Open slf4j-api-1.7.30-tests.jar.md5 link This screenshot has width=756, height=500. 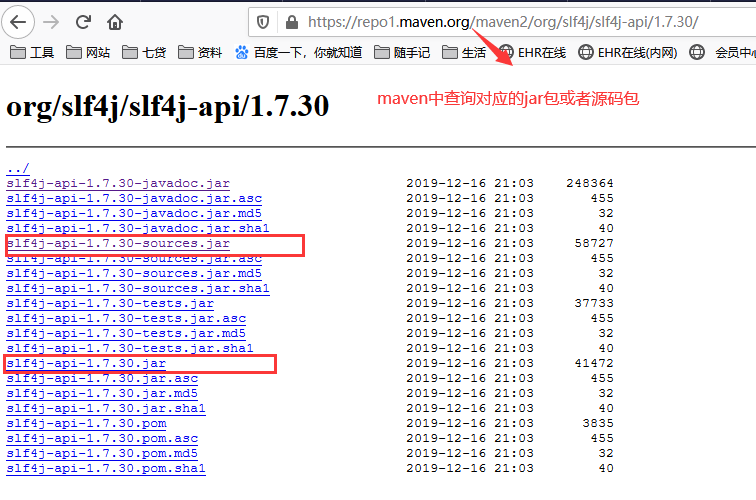126,333
